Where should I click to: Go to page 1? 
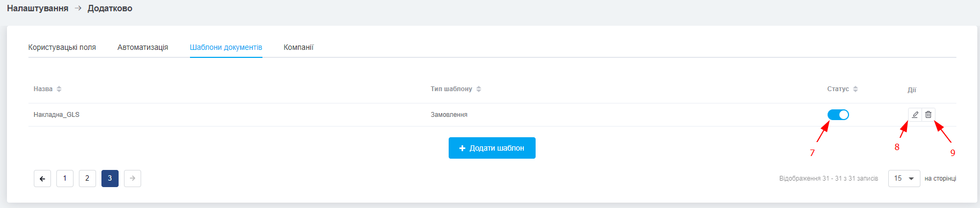coord(65,179)
